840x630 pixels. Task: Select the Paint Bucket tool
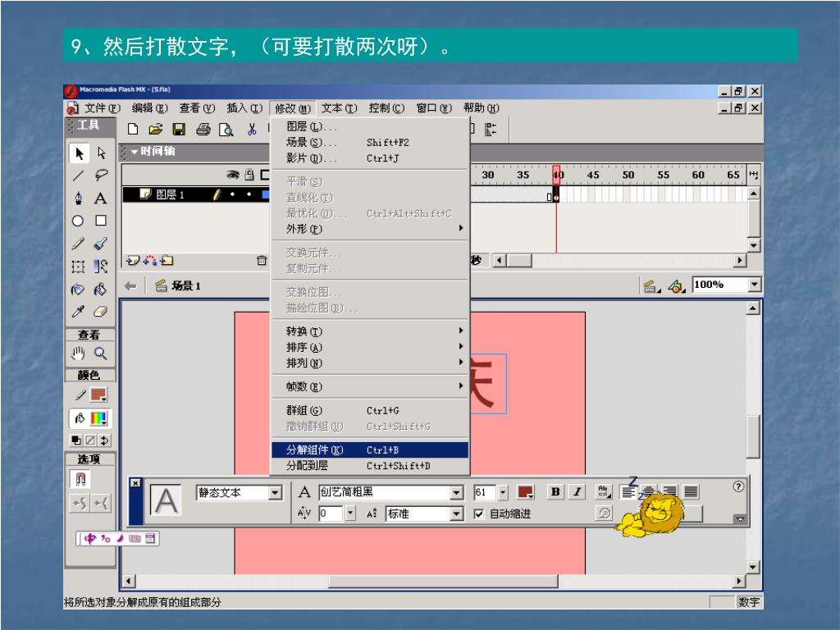coord(101,290)
